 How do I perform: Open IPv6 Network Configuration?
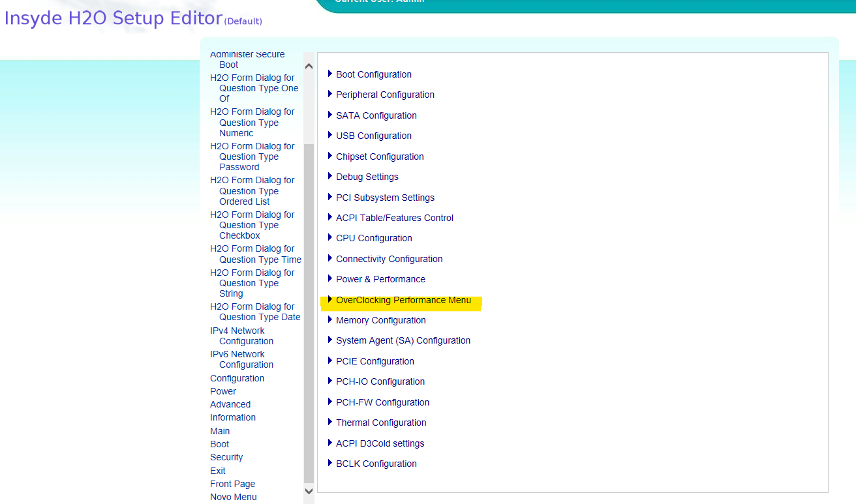click(x=241, y=359)
